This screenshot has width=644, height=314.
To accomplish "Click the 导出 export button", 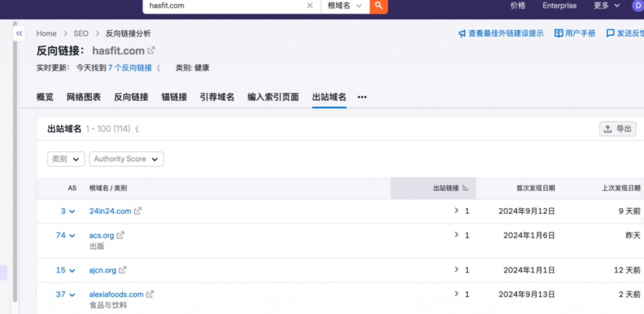I will 617,129.
